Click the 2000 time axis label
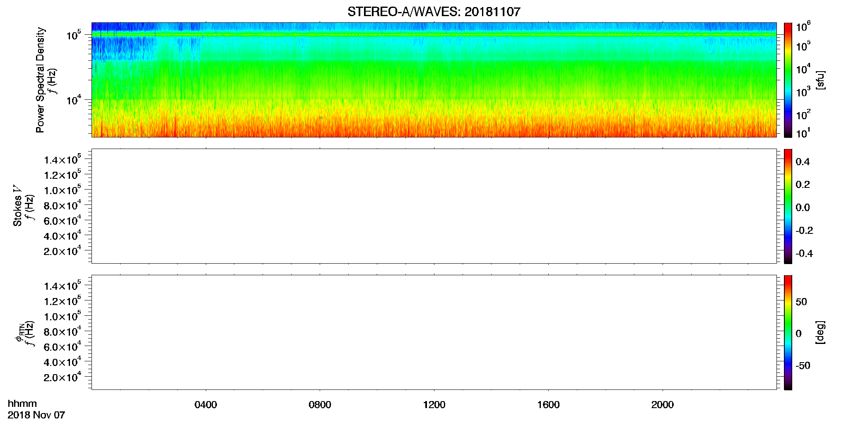The image size is (868, 447). click(x=662, y=405)
